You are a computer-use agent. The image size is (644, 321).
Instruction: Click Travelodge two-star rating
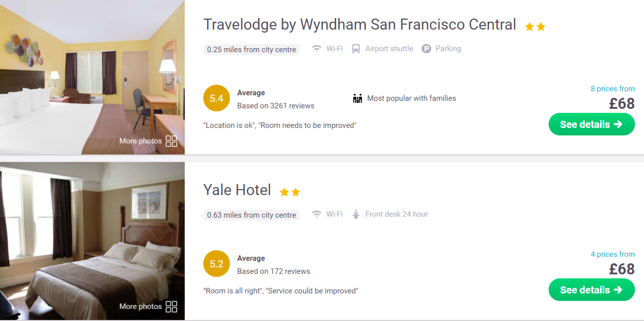[535, 27]
